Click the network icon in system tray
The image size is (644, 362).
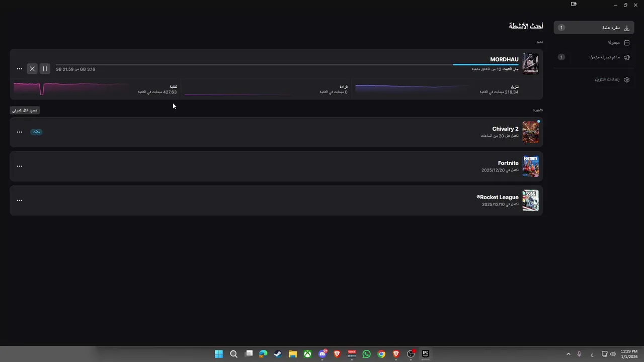pyautogui.click(x=604, y=354)
